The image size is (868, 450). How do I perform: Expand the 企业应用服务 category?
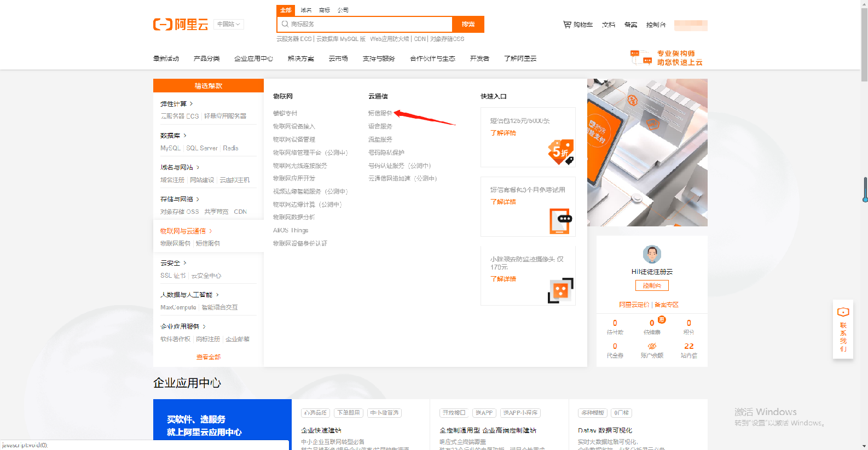tap(183, 326)
